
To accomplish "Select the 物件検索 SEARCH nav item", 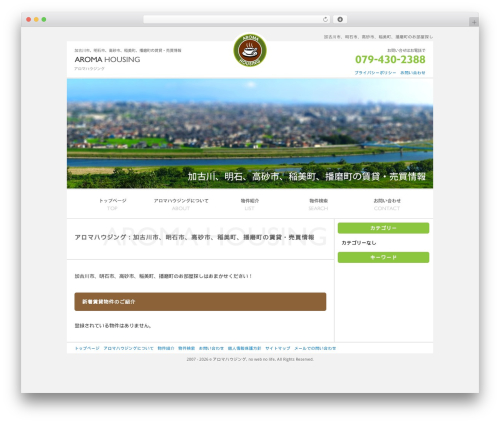I will tap(318, 204).
